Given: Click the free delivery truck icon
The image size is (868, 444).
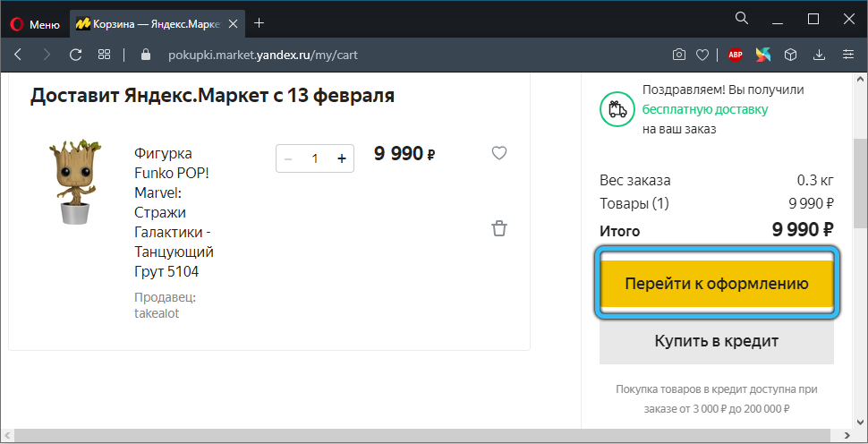Looking at the screenshot, I should pos(617,109).
